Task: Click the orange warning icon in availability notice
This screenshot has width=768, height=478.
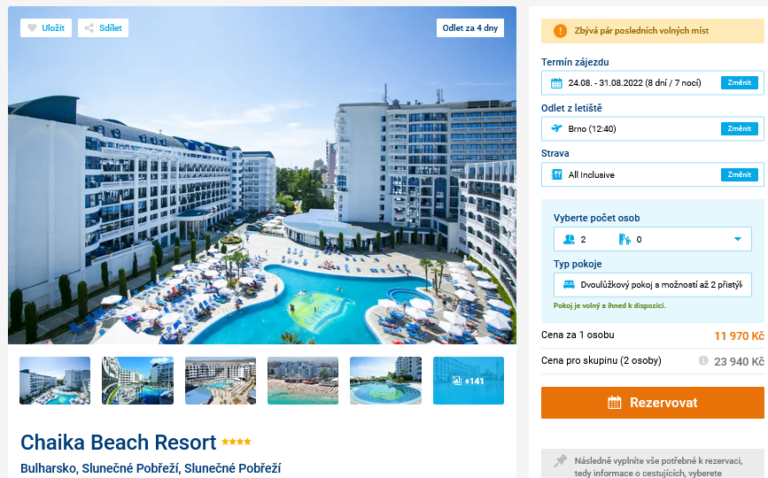Action: [x=560, y=31]
